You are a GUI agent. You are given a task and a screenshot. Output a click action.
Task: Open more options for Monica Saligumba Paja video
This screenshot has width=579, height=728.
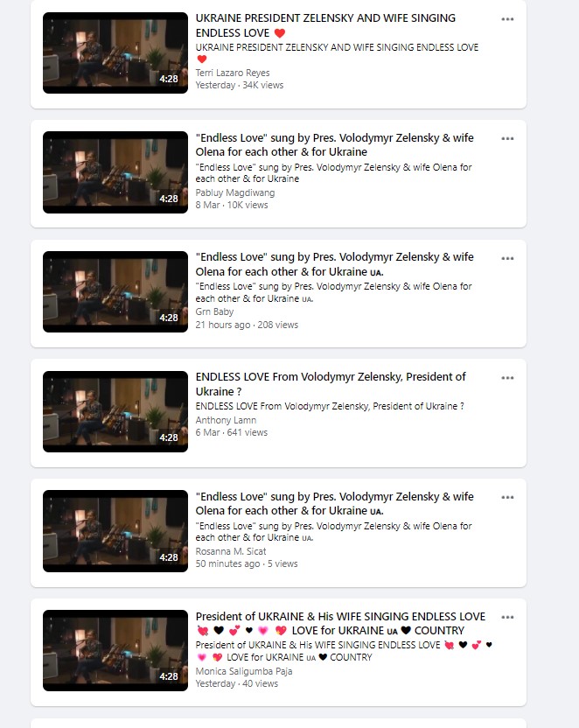click(x=507, y=617)
